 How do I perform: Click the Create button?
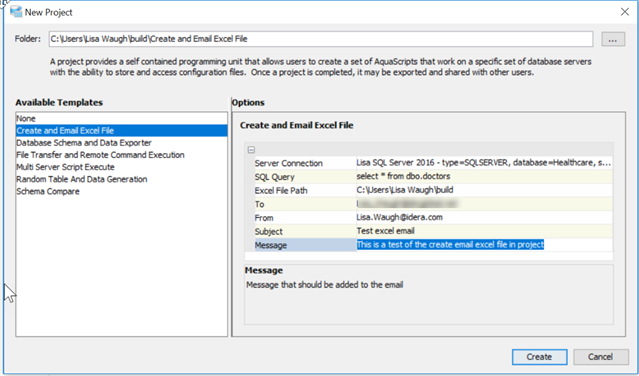(x=539, y=357)
